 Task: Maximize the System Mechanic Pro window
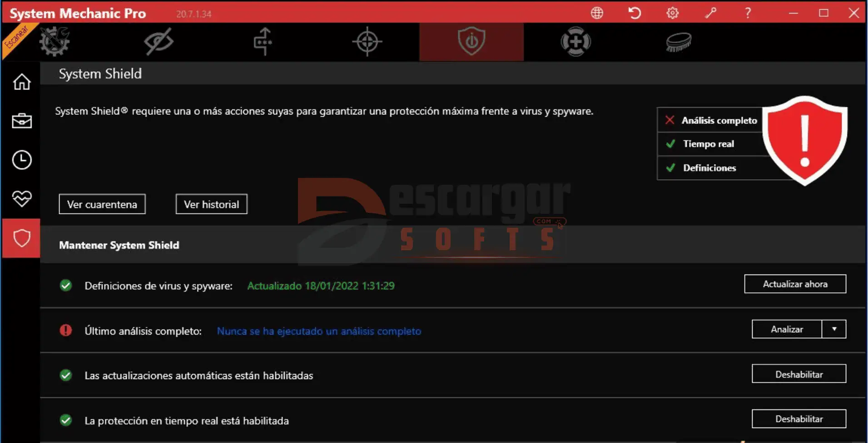(823, 13)
